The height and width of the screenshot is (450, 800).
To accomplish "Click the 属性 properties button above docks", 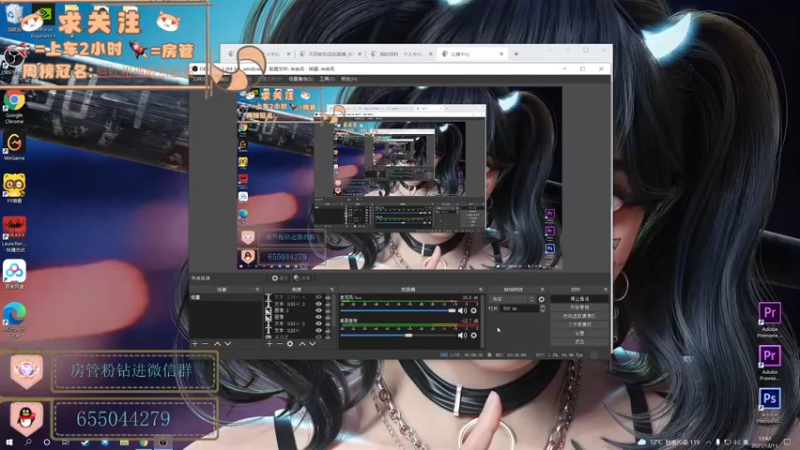I will click(x=279, y=278).
